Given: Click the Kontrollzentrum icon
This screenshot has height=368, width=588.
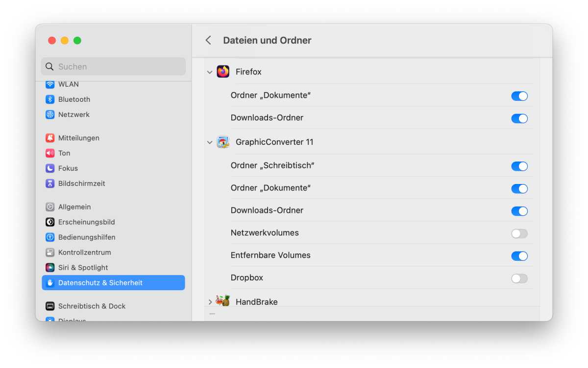Looking at the screenshot, I should 50,253.
